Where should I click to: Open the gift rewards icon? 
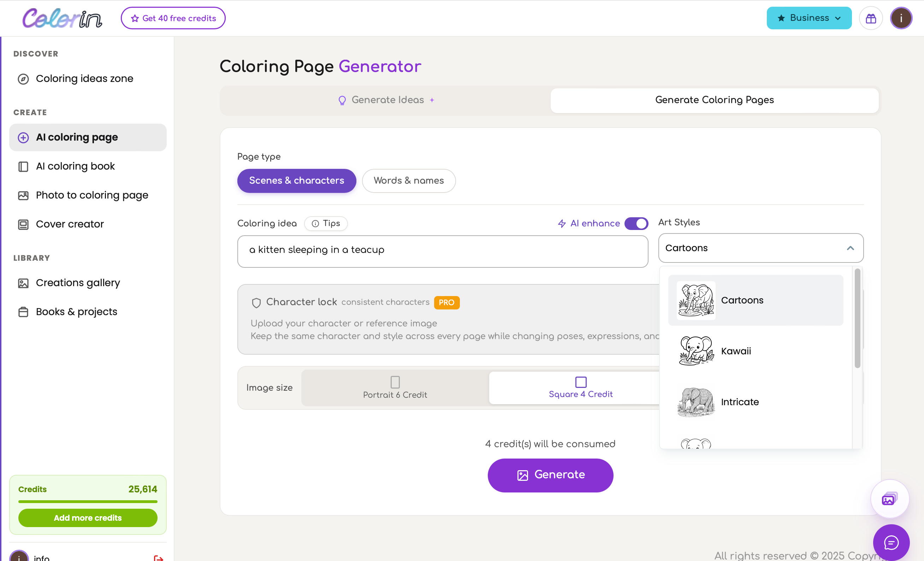tap(871, 18)
